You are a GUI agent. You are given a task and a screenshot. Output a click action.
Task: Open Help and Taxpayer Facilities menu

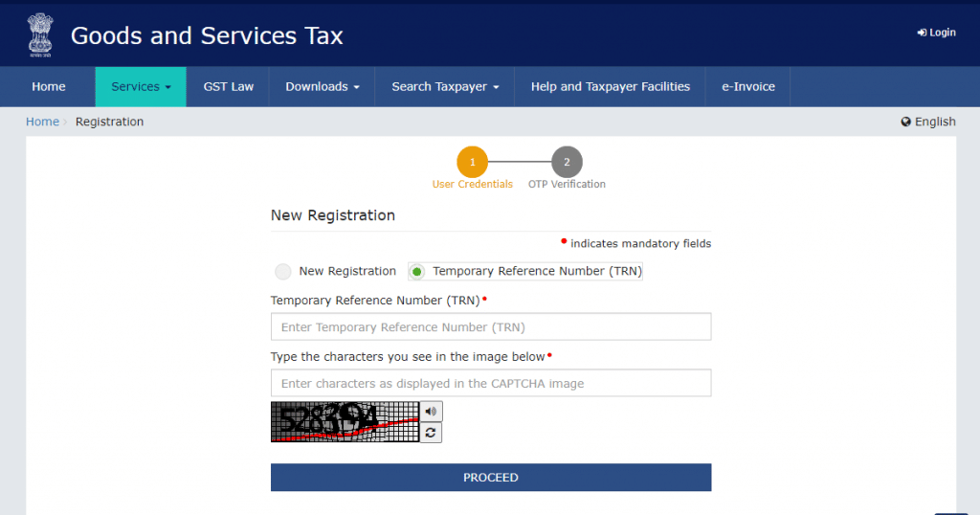click(610, 87)
